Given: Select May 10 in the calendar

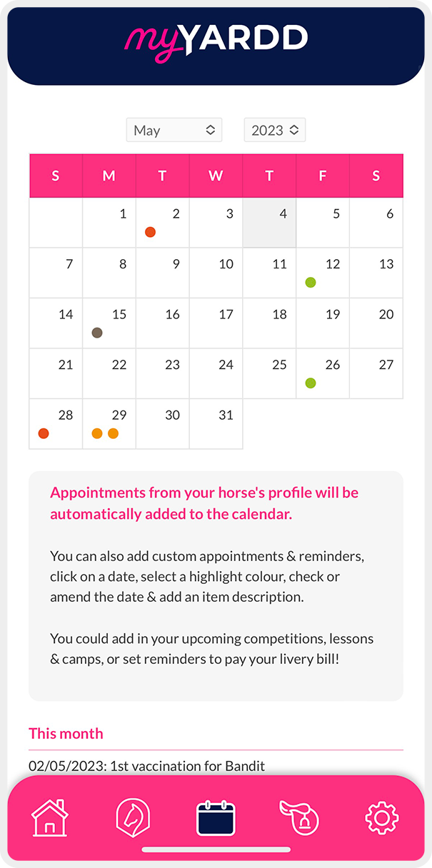Looking at the screenshot, I should click(x=216, y=273).
